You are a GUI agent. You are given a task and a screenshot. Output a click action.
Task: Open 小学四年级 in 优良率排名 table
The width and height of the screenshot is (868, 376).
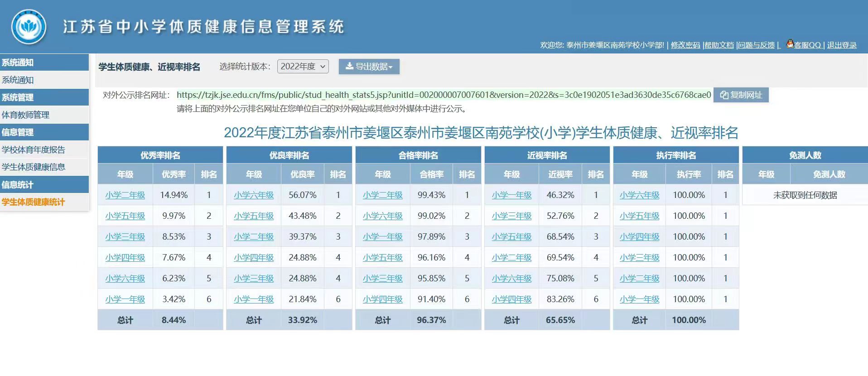coord(254,258)
